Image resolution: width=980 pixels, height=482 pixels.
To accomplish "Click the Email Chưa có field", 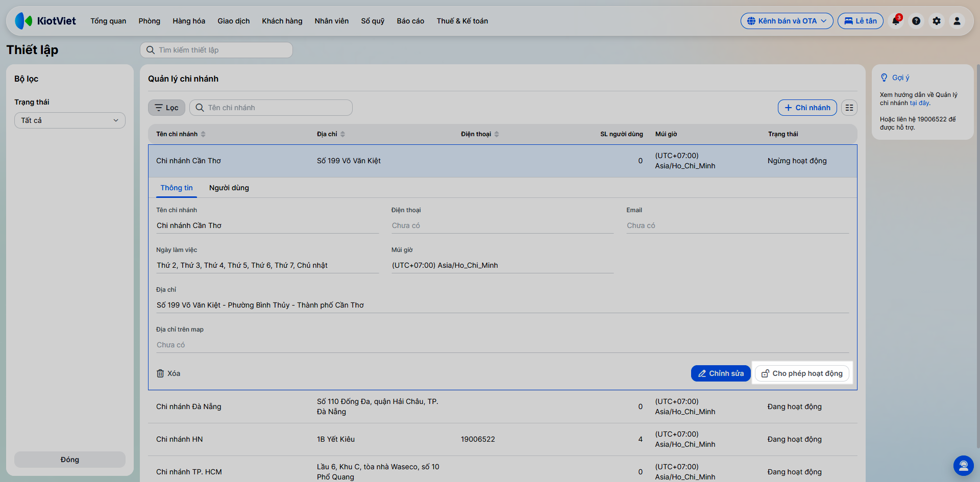I will point(738,225).
